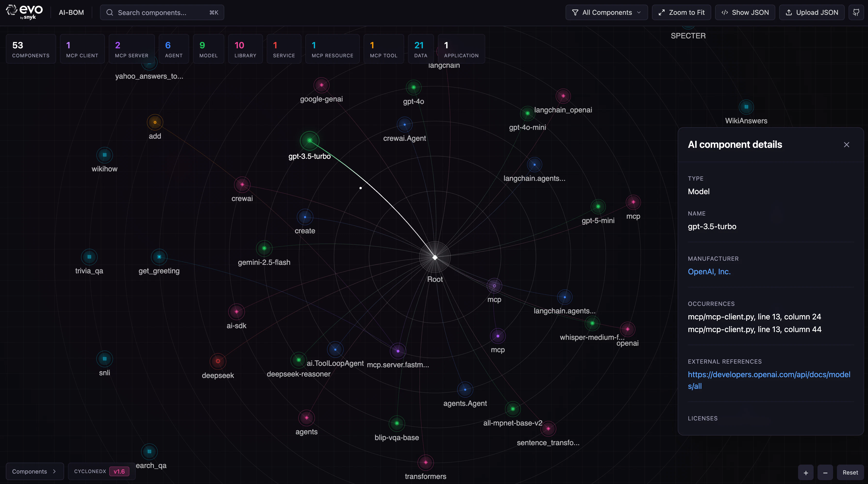Toggle the 9 Model filter card
This screenshot has width=868, height=484.
(209, 49)
